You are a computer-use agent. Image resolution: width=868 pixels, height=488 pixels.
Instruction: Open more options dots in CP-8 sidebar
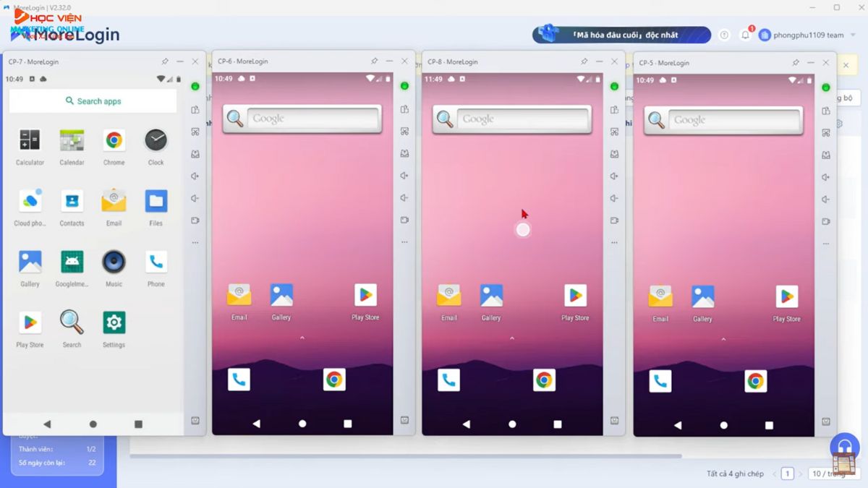614,242
